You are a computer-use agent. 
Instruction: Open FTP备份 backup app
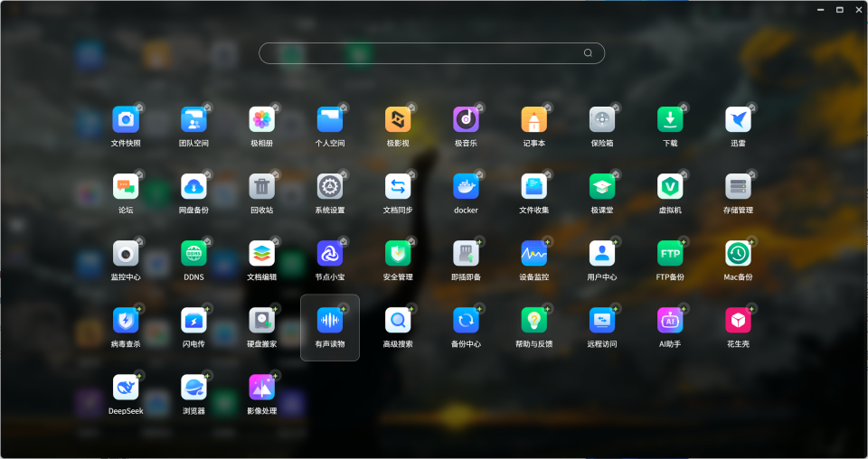point(670,254)
